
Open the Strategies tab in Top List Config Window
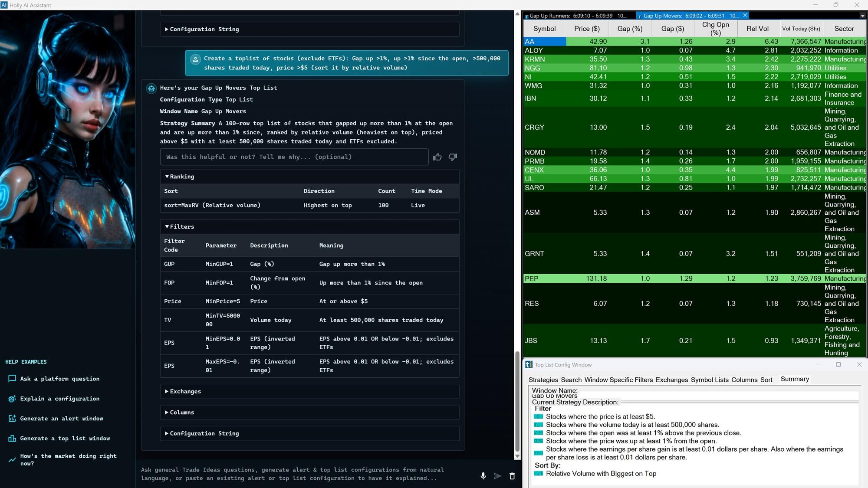[x=543, y=380]
